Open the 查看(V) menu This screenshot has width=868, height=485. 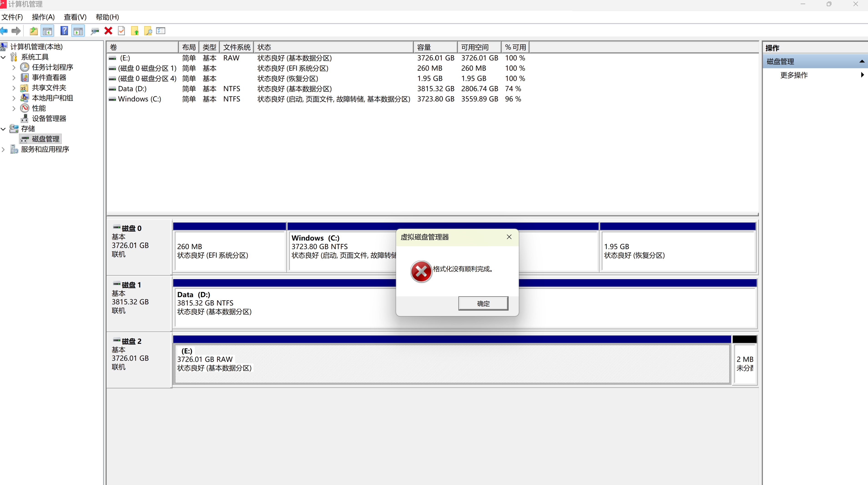[x=75, y=17]
